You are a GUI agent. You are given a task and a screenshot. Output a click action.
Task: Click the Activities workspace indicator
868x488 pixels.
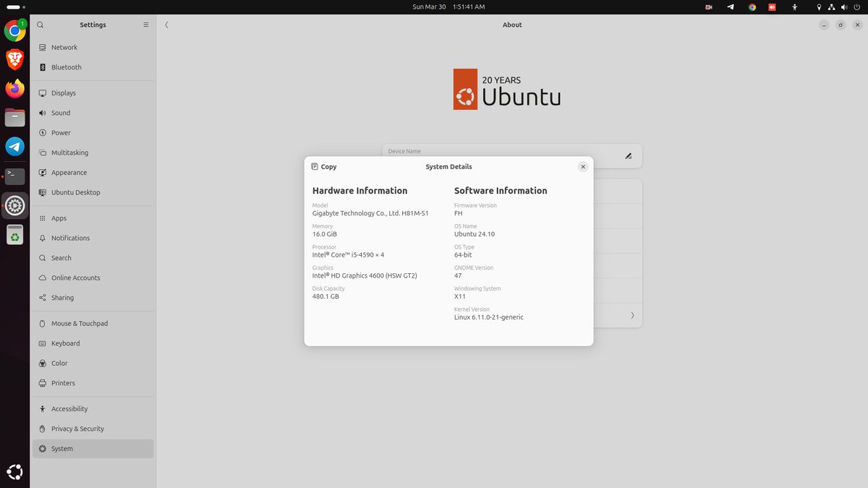[x=16, y=7]
